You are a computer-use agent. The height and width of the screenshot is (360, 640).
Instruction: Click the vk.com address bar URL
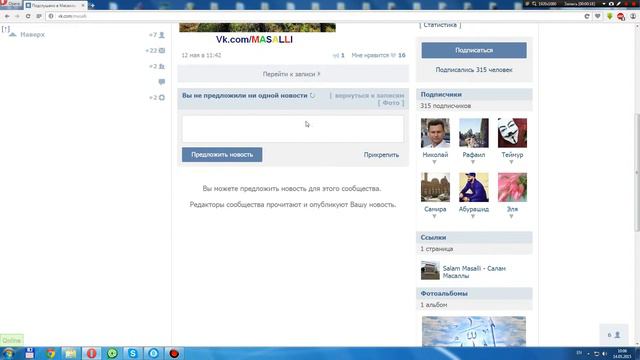(72, 16)
